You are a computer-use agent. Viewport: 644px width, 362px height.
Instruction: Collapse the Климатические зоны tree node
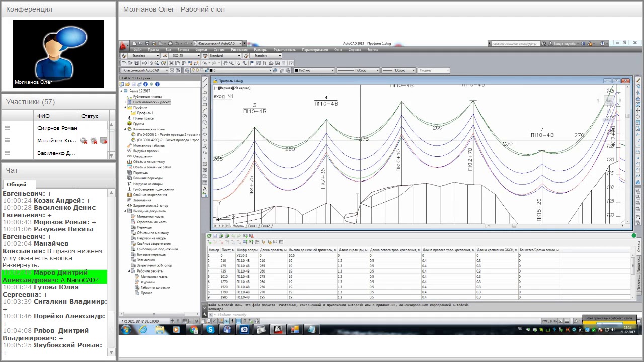[x=125, y=129]
